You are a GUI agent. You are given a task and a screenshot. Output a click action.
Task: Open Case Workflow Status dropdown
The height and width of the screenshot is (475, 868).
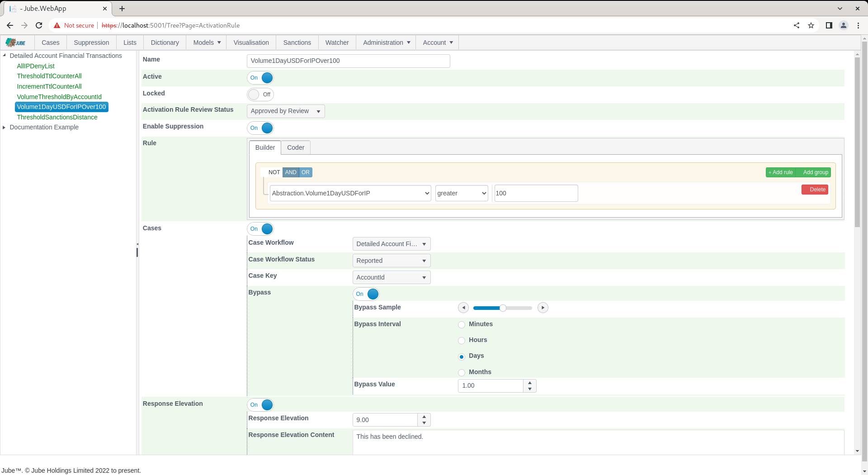[392, 261]
